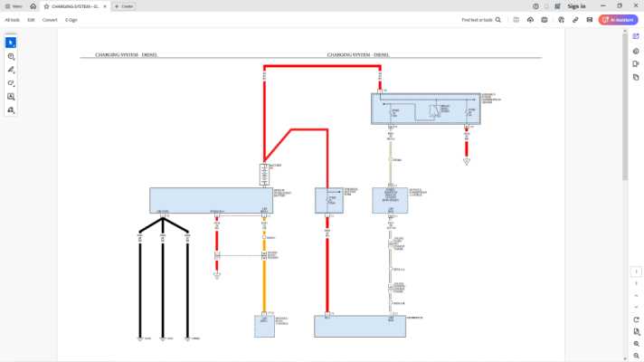Click the vertical scrollbar thumb

pyautogui.click(x=625, y=108)
